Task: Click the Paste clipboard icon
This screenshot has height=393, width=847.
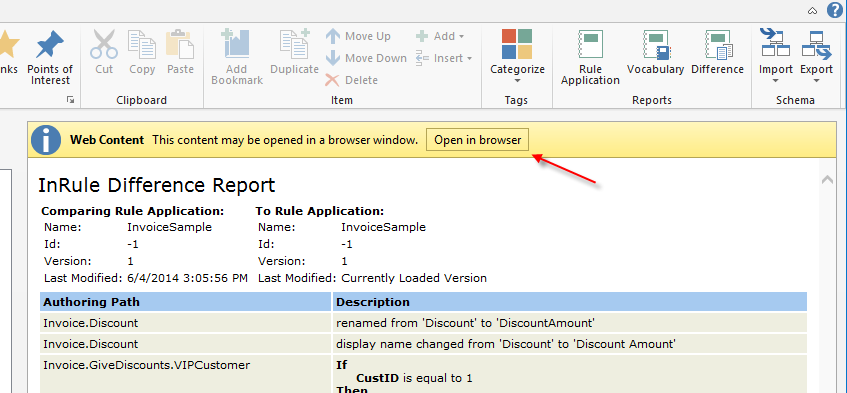Action: [x=180, y=45]
